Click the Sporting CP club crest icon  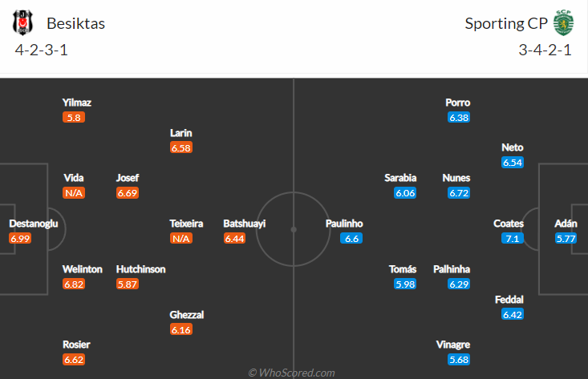pos(563,23)
